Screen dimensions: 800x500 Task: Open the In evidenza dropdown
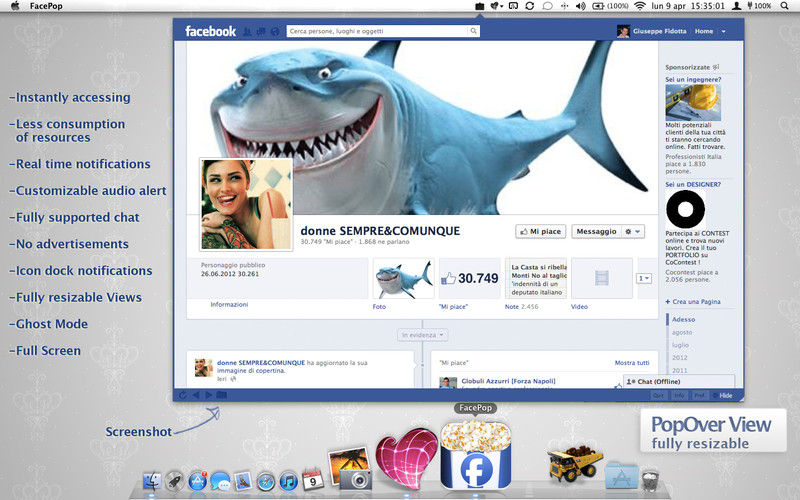coord(422,335)
